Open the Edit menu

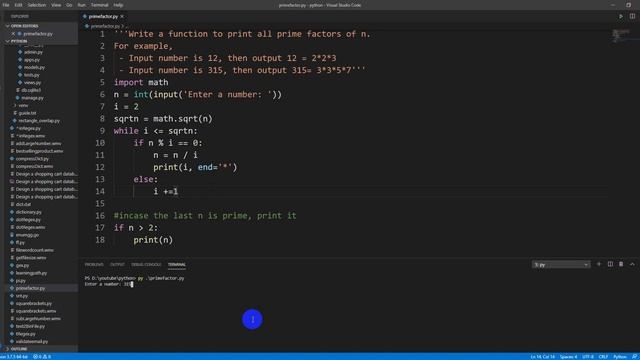coord(18,5)
